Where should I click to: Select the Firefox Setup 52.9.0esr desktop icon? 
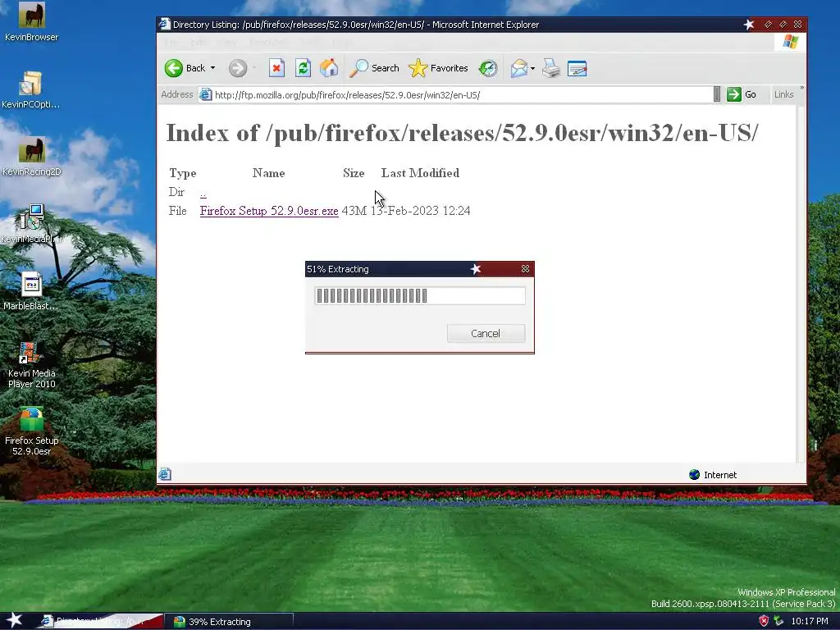[32, 431]
